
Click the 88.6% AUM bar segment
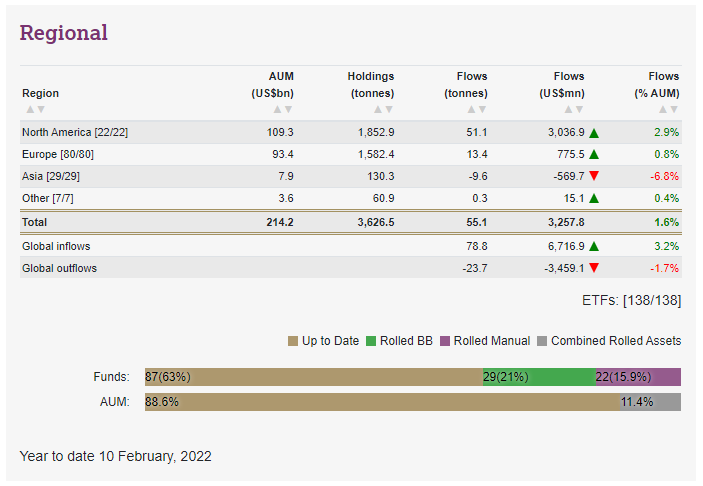(x=380, y=402)
